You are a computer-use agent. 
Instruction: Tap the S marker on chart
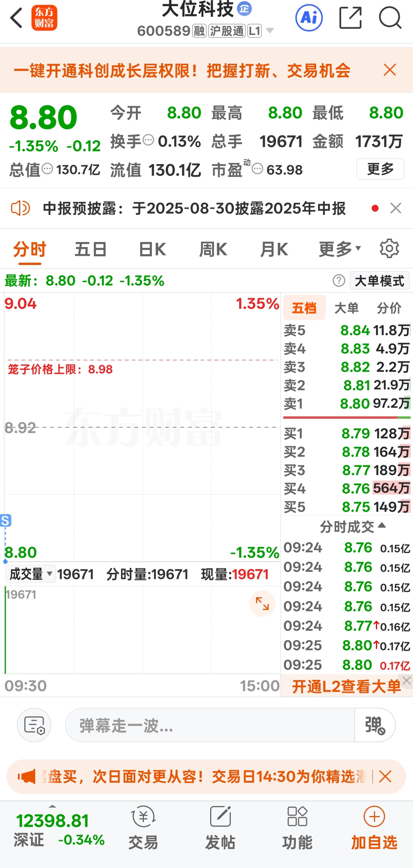(x=5, y=520)
